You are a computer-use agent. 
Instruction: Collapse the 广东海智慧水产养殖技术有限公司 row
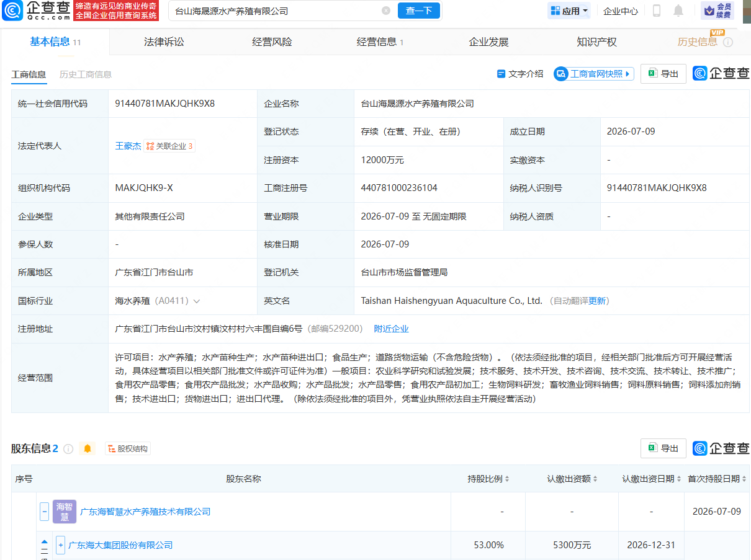[x=45, y=512]
